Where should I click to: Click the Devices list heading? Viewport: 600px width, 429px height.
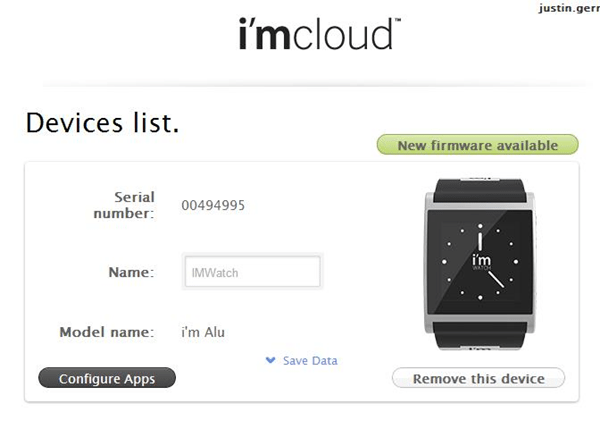pyautogui.click(x=102, y=123)
